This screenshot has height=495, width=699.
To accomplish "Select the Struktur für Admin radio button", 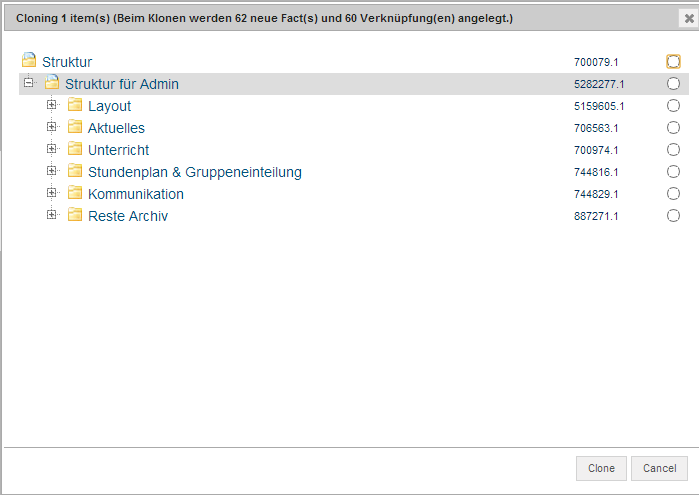I will pyautogui.click(x=673, y=84).
